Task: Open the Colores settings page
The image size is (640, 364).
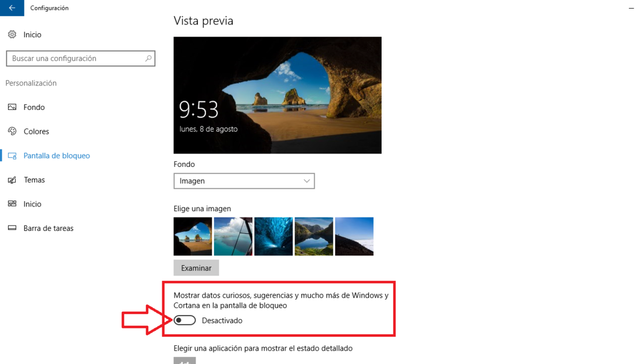Action: pyautogui.click(x=36, y=131)
